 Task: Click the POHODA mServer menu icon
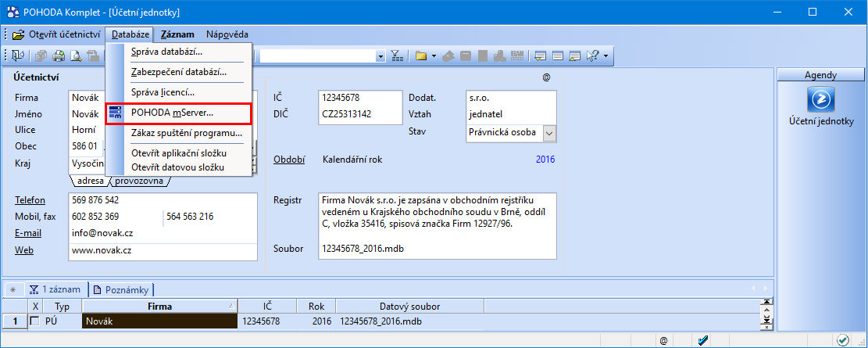click(x=115, y=113)
